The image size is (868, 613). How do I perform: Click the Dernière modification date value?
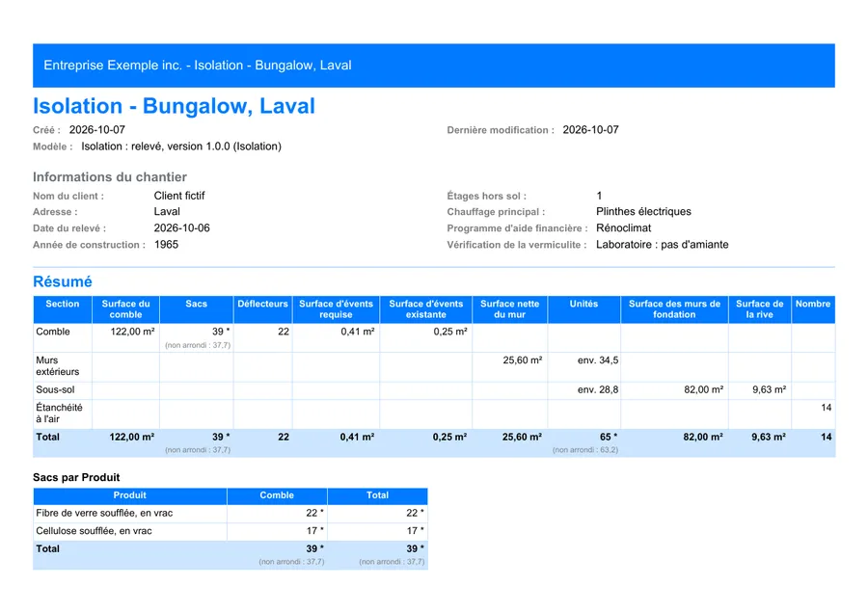tap(590, 130)
